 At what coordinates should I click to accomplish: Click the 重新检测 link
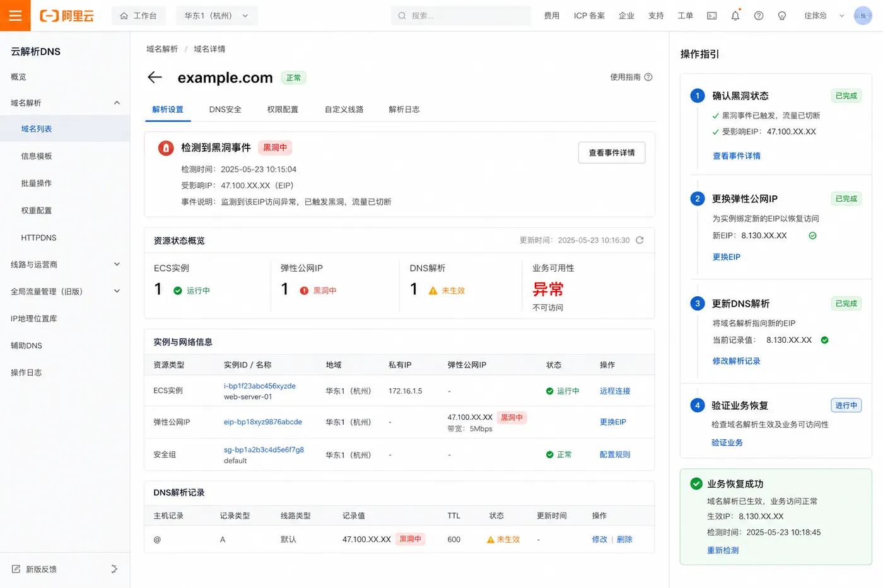tap(723, 550)
